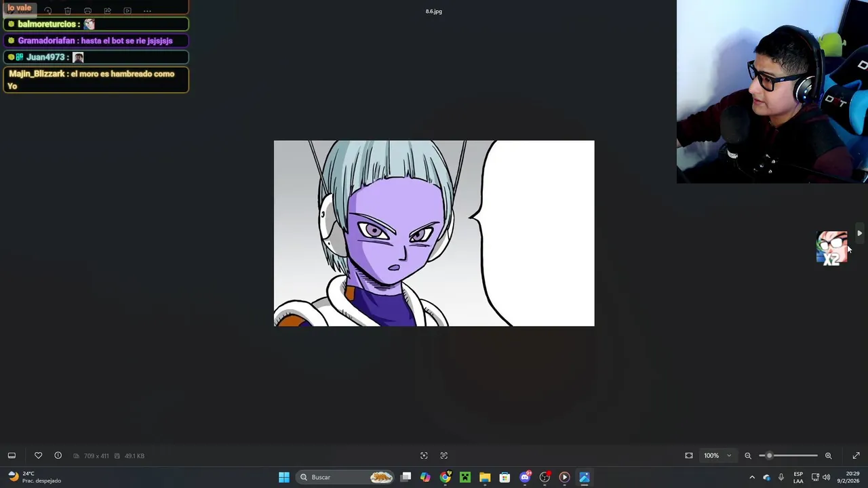The width and height of the screenshot is (868, 488).
Task: Delete the photo using the trash icon
Action: pyautogui.click(x=68, y=11)
